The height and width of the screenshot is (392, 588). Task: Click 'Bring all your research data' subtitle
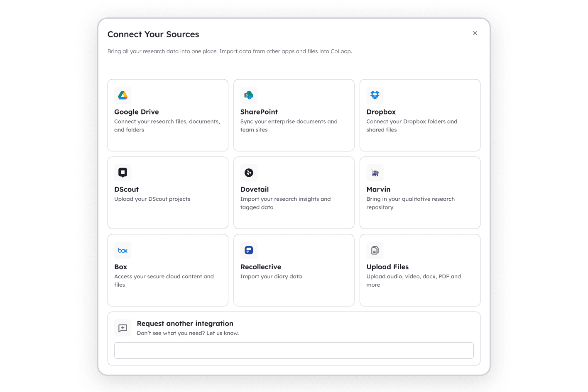pos(230,51)
